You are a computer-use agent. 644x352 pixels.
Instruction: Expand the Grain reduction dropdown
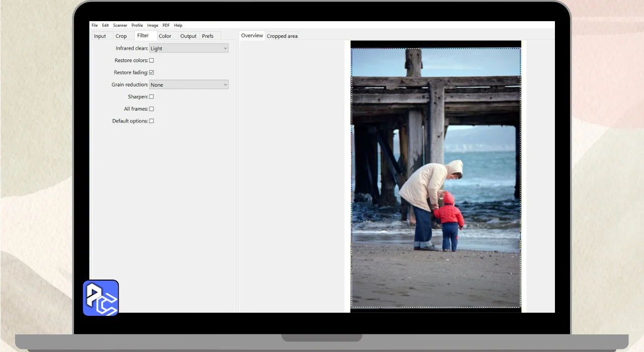[x=189, y=84]
